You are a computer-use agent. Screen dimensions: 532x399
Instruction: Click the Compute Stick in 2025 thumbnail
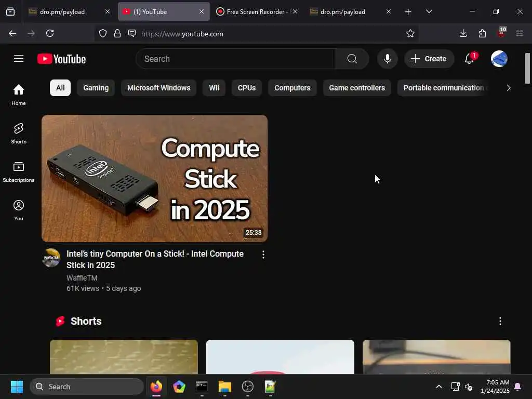154,179
